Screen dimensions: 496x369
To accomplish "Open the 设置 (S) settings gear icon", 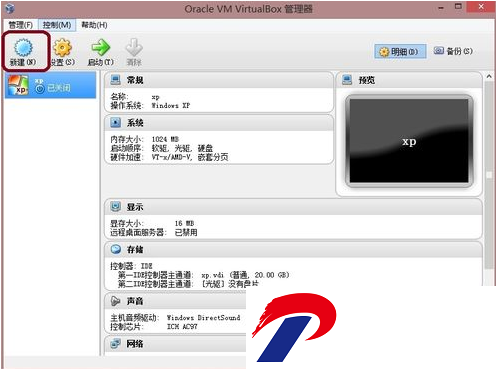I will [x=62, y=47].
